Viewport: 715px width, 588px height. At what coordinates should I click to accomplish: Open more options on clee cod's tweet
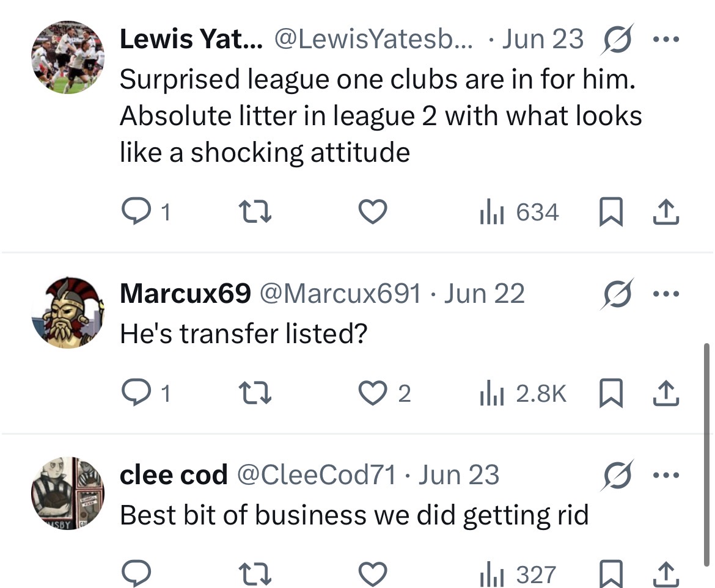[666, 475]
